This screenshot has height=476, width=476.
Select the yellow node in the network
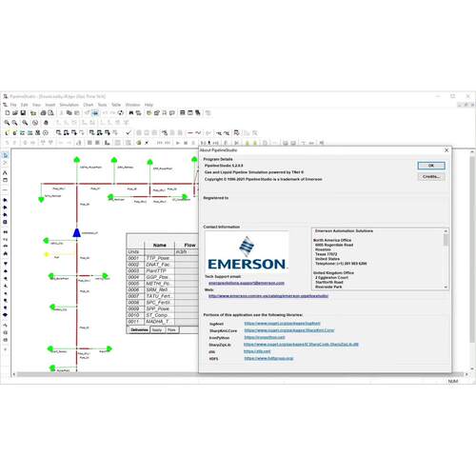[x=47, y=254]
